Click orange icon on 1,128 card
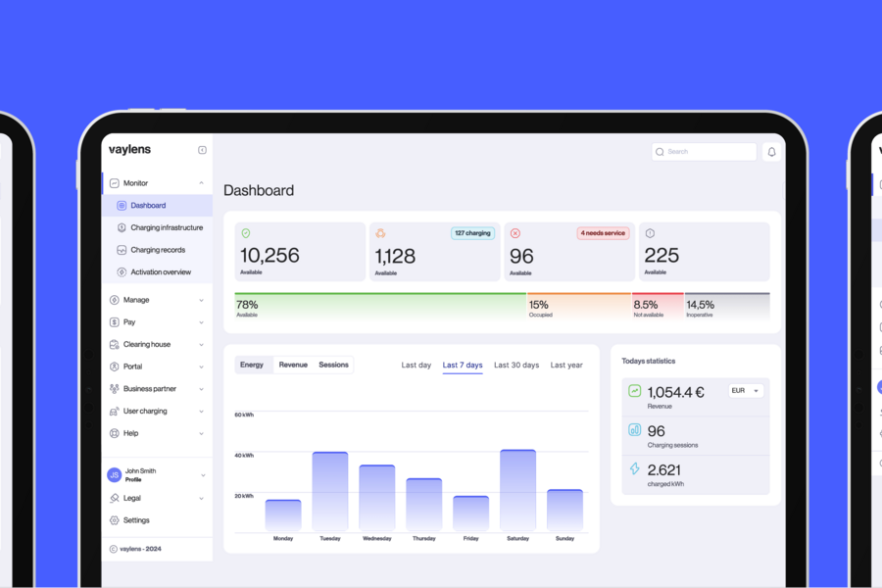This screenshot has width=882, height=588. point(381,233)
